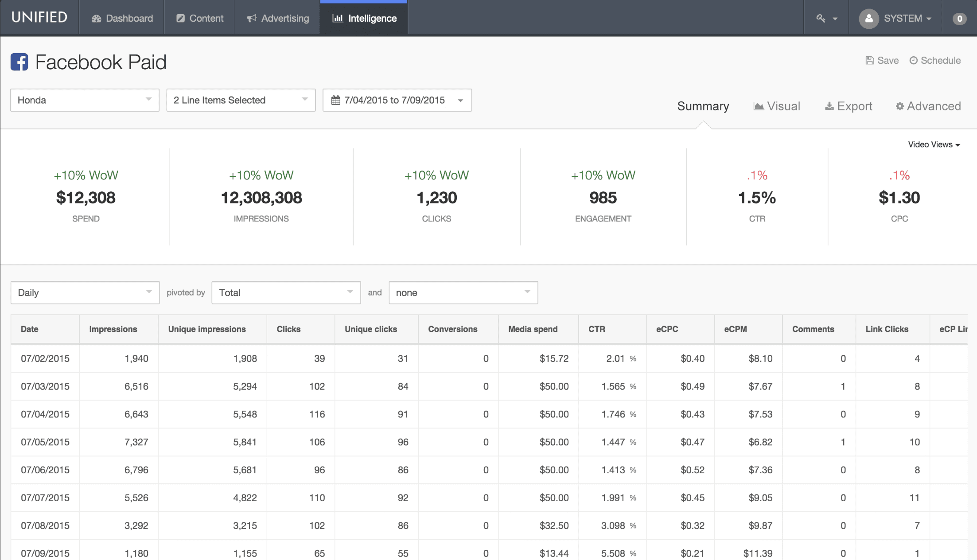This screenshot has width=977, height=560.
Task: Click the UNIFIED logo
Action: [x=39, y=17]
